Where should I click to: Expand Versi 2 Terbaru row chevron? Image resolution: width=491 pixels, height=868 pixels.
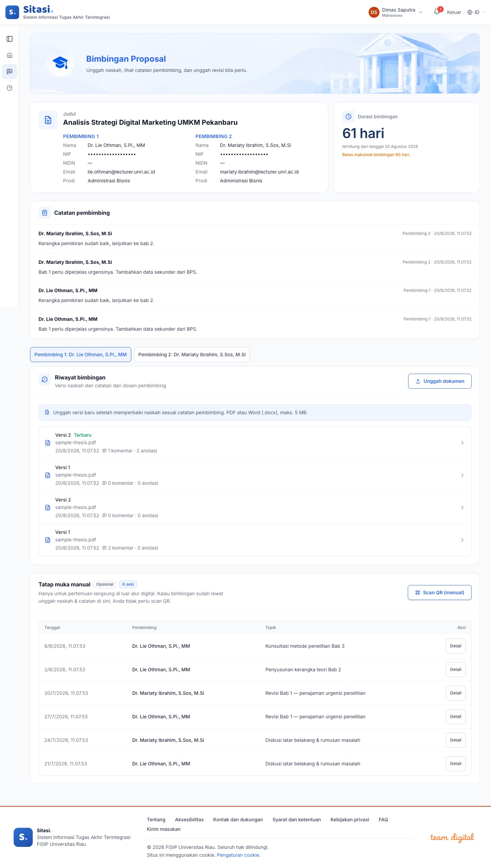pyautogui.click(x=462, y=443)
